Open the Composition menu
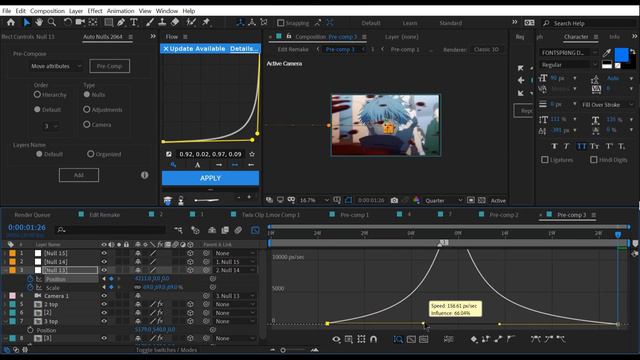 click(x=47, y=11)
